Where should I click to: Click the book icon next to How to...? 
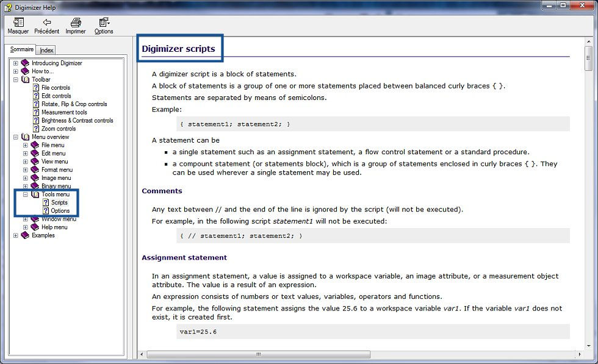pos(25,71)
